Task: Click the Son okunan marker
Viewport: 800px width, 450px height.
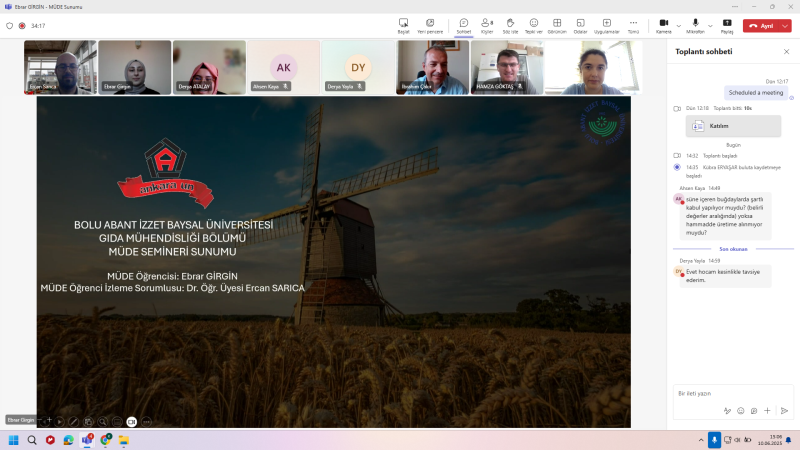Action: coord(733,249)
